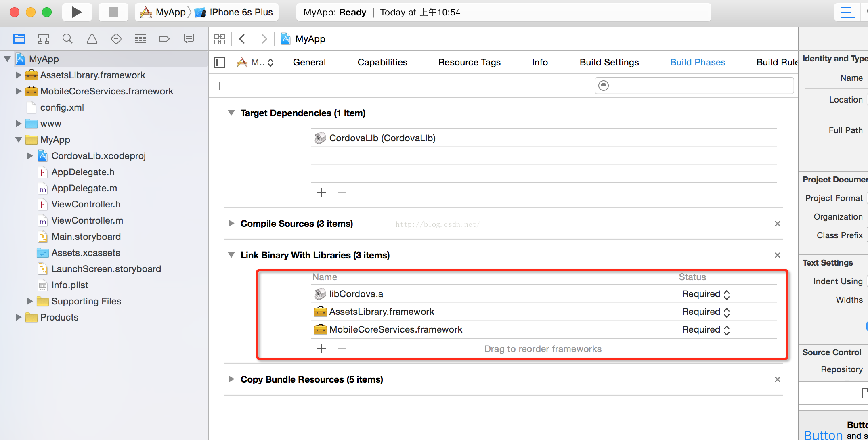
Task: Change MobileCoreServices.framework Required status dropdown
Action: coord(706,330)
